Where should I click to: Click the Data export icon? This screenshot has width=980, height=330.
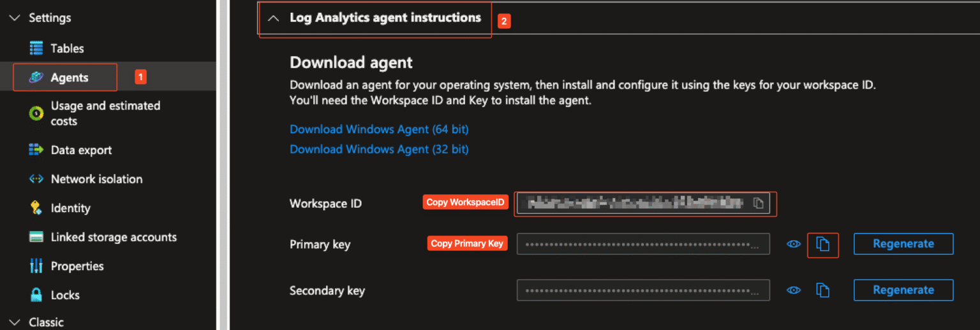pyautogui.click(x=36, y=150)
